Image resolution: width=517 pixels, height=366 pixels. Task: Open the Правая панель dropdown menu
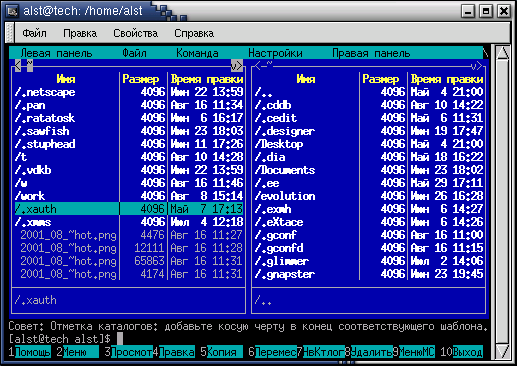(371, 53)
